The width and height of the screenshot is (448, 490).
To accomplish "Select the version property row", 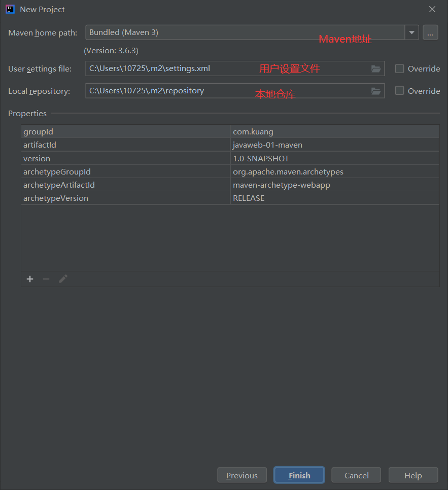I will coord(230,158).
